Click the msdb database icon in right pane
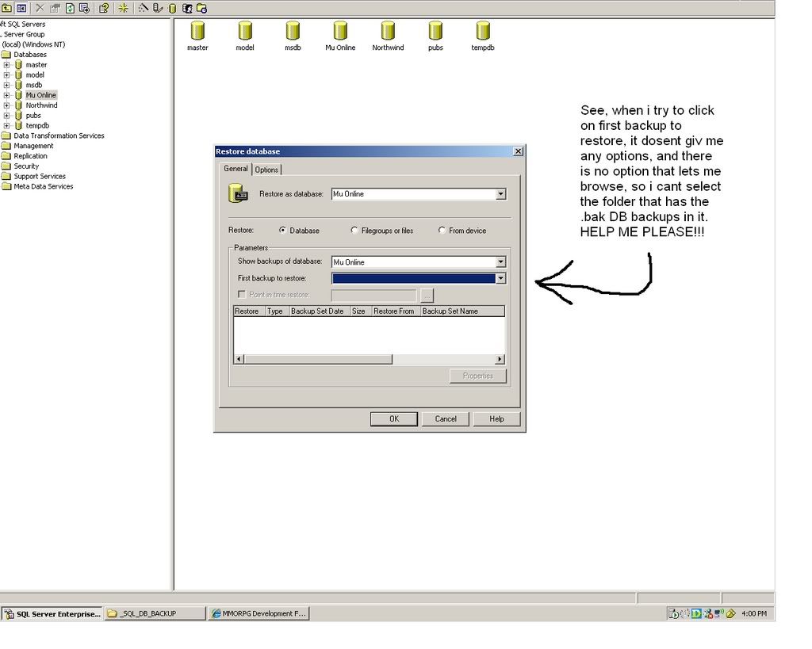Screen dimensions: 812x649 tap(293, 31)
